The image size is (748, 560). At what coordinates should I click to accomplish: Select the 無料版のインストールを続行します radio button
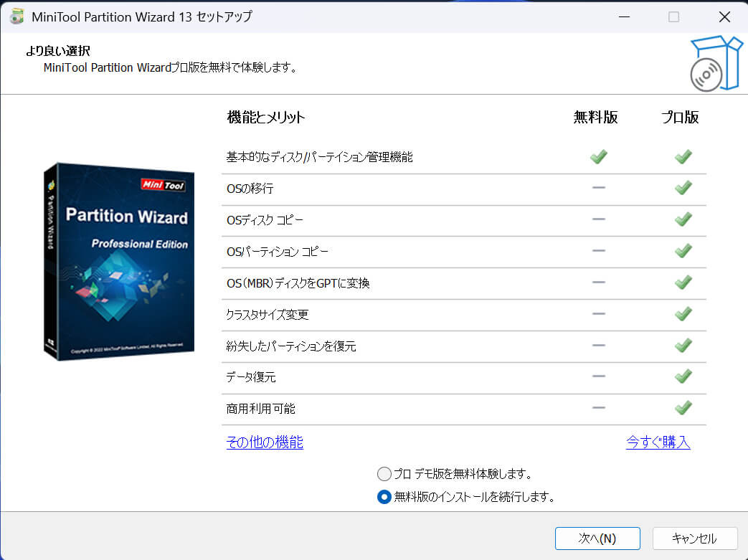(384, 496)
